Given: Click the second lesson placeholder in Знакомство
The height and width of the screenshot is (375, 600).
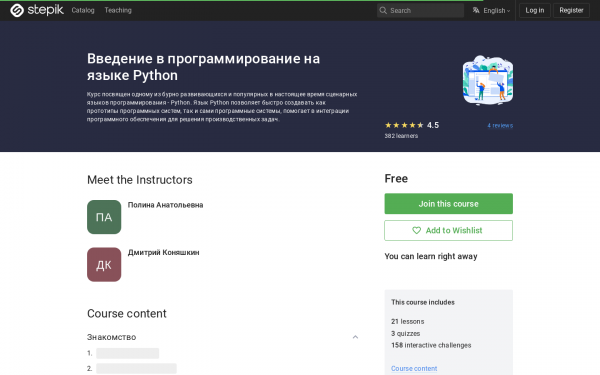Looking at the screenshot, I should click(x=136, y=368).
